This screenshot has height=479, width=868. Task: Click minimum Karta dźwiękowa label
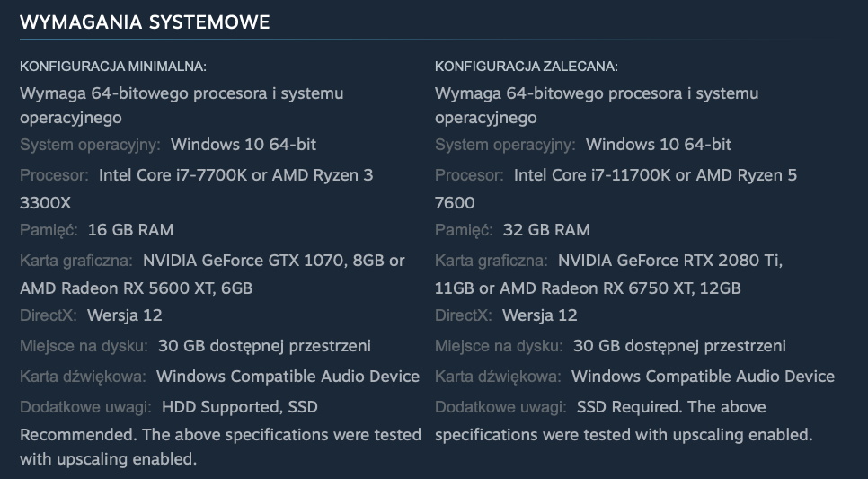click(x=83, y=377)
